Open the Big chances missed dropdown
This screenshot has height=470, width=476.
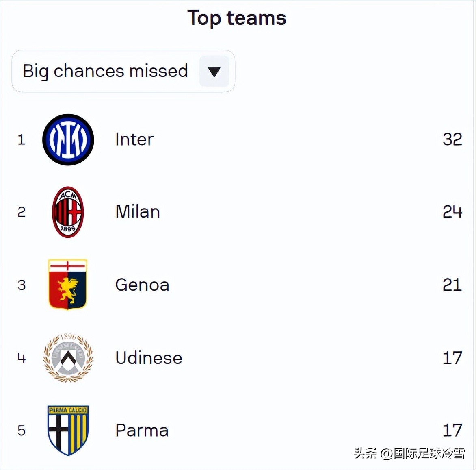point(106,71)
